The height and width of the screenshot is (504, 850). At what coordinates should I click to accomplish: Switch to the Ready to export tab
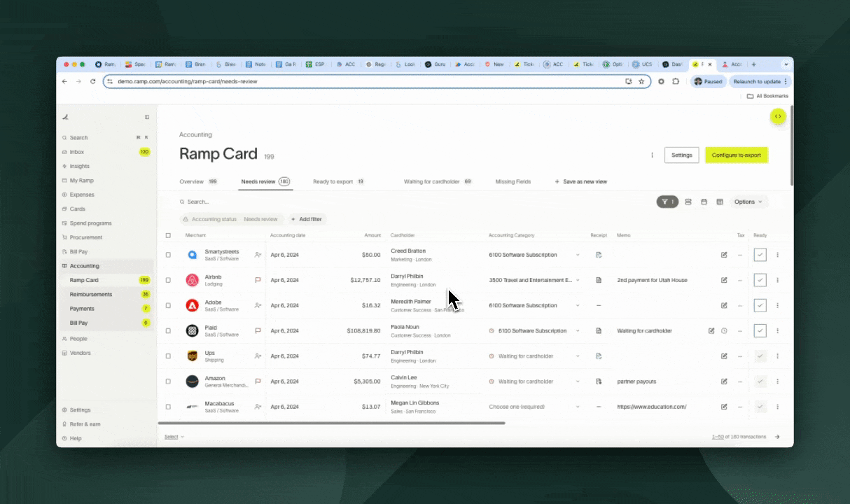339,181
